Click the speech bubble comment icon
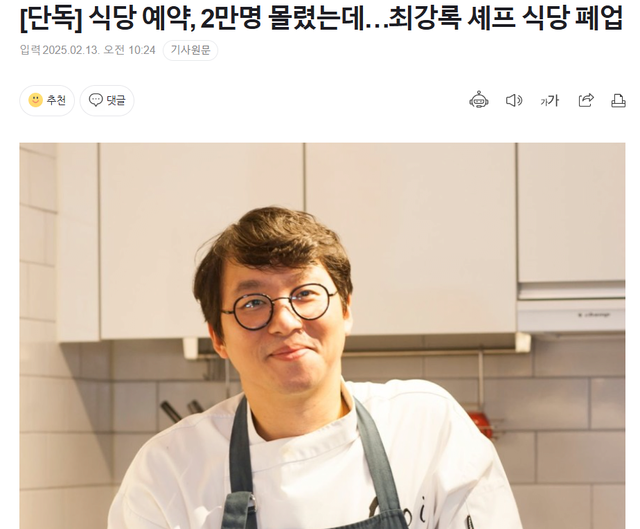 (x=96, y=100)
